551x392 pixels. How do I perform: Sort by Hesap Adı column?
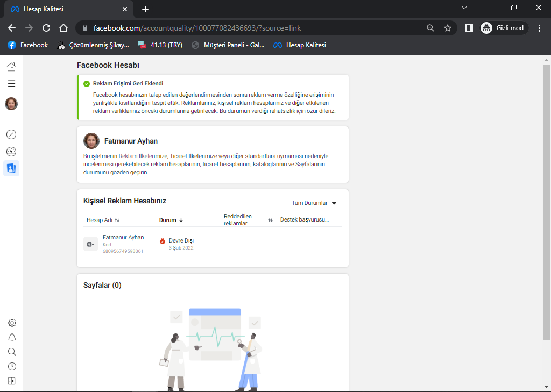pyautogui.click(x=103, y=220)
